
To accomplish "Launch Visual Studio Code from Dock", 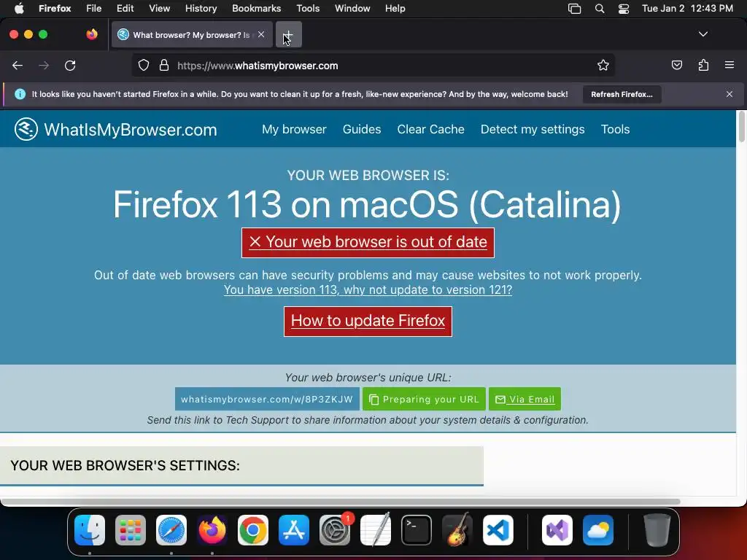I will coord(498,529).
